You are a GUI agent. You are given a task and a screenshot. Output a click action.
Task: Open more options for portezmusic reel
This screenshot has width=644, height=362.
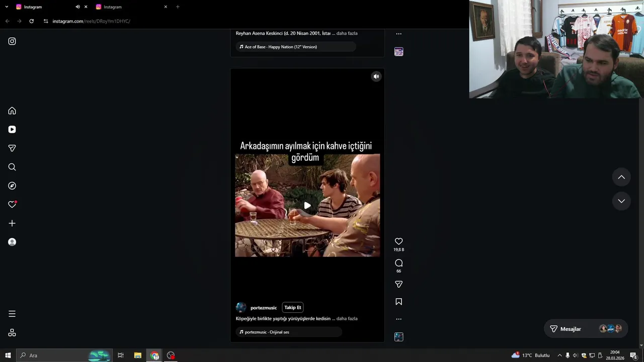coord(398,319)
